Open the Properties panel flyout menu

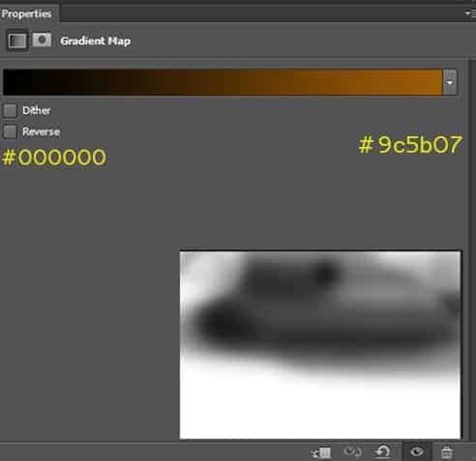click(x=469, y=13)
